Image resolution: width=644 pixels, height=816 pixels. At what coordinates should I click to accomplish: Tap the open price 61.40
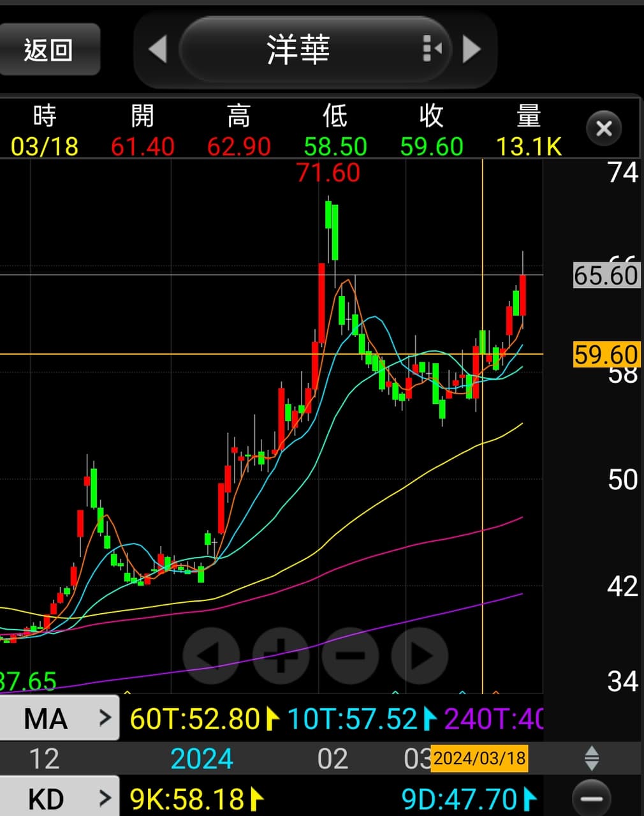(x=142, y=147)
